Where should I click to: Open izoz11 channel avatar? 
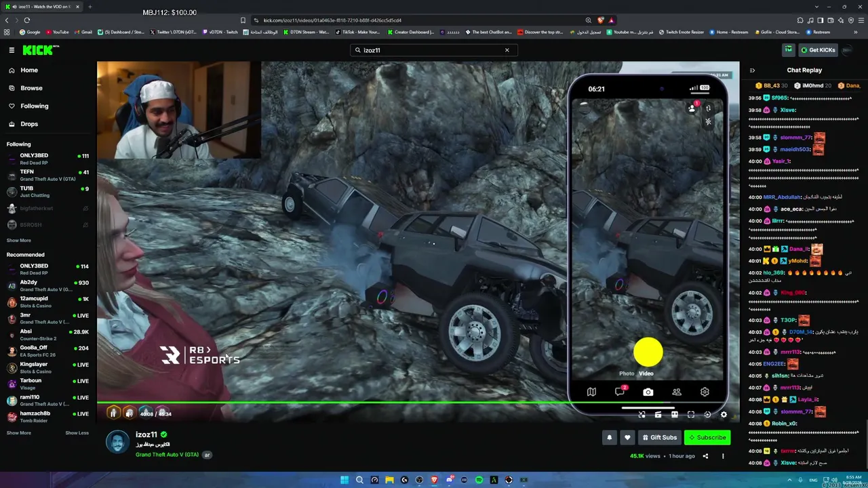pos(117,442)
